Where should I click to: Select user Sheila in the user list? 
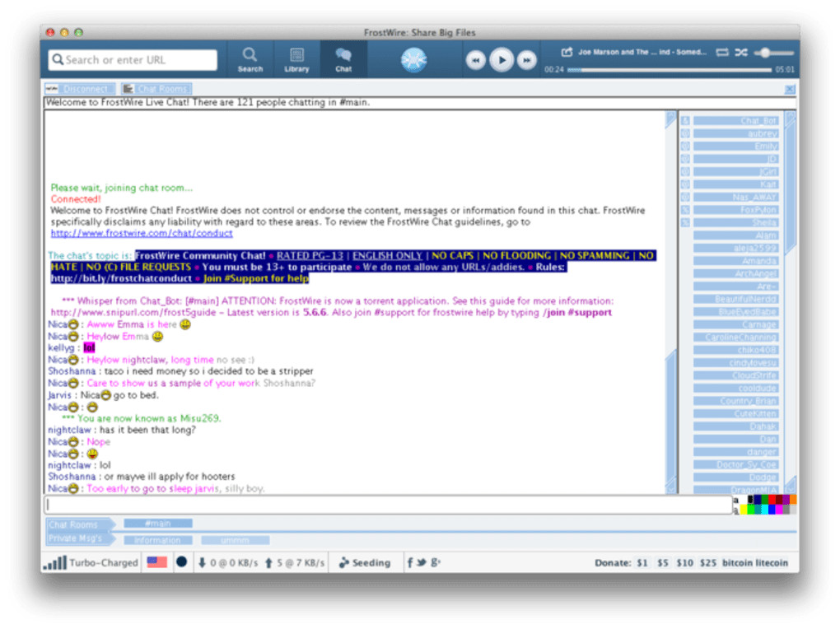tap(735, 222)
